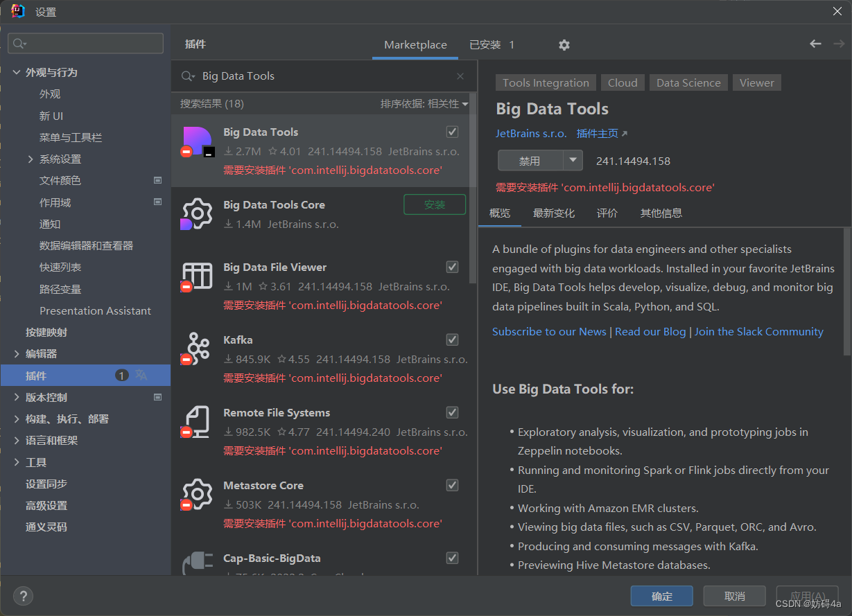The image size is (852, 616).
Task: Click the project-level icon beside 文件颜色
Action: click(x=157, y=180)
